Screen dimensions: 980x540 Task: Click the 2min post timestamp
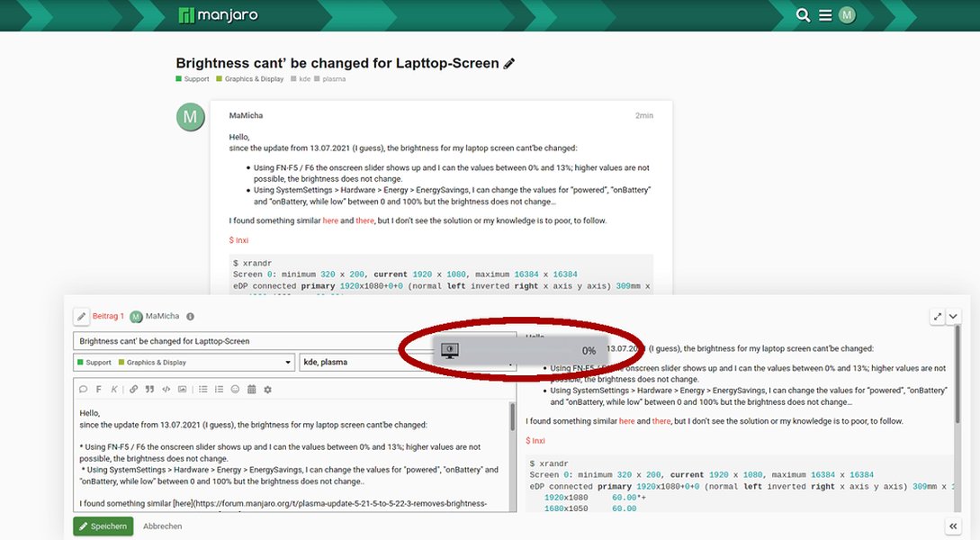tap(644, 115)
